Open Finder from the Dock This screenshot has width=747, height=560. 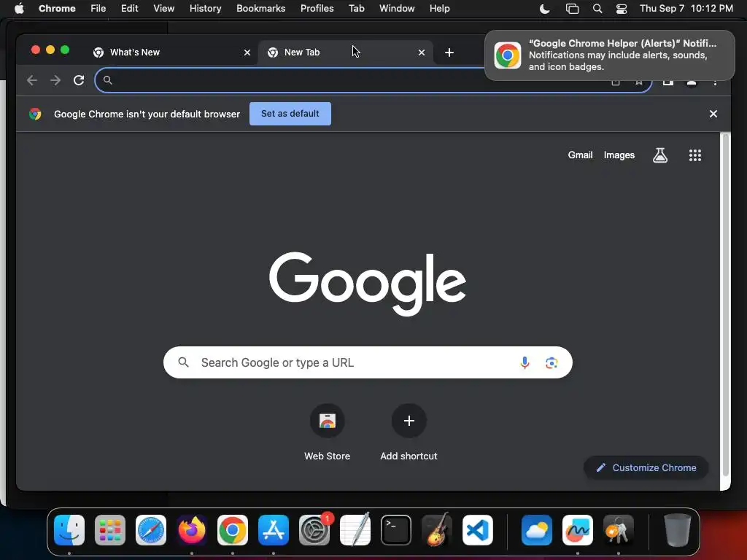click(x=69, y=530)
